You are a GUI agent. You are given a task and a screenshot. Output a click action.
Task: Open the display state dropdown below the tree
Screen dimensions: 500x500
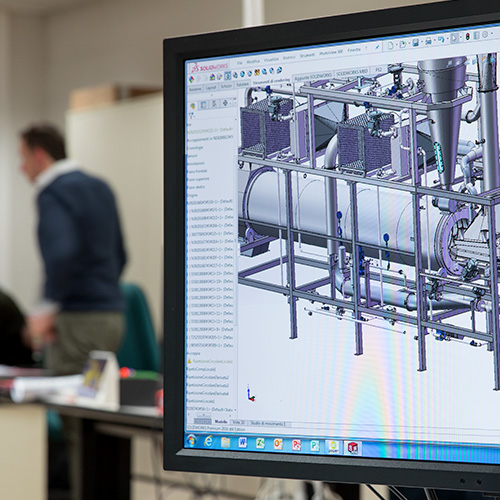[x=235, y=409]
